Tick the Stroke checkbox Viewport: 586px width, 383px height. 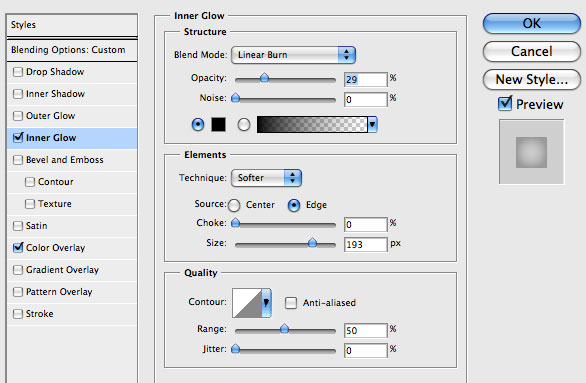(x=18, y=314)
